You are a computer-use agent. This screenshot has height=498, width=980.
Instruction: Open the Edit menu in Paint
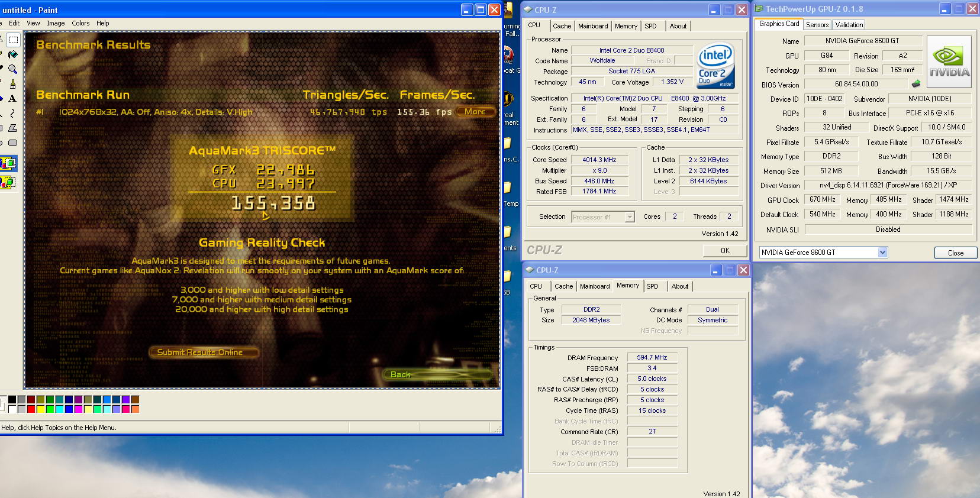point(14,23)
